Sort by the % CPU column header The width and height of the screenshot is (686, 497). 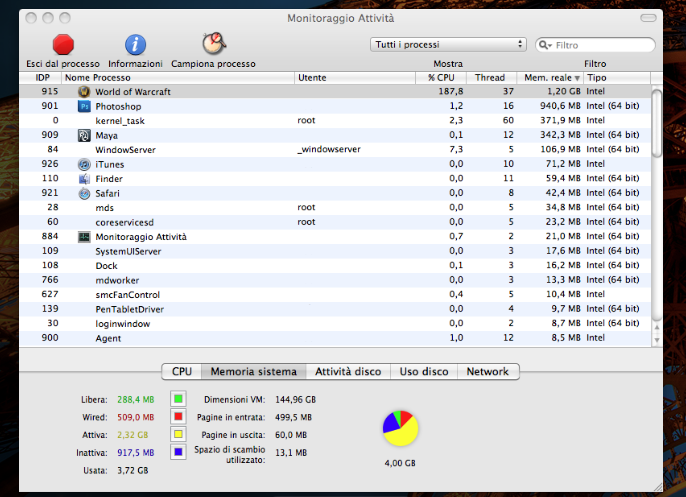(441, 77)
